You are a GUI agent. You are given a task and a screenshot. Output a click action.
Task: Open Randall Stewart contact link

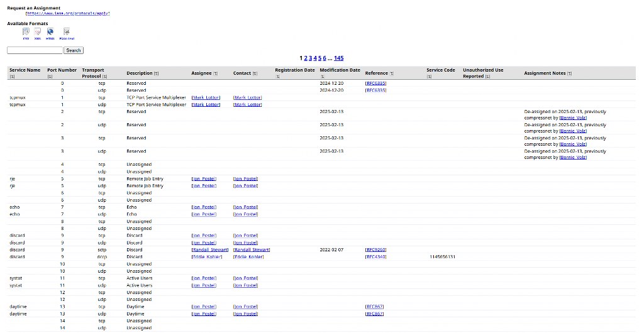pyautogui.click(x=252, y=250)
